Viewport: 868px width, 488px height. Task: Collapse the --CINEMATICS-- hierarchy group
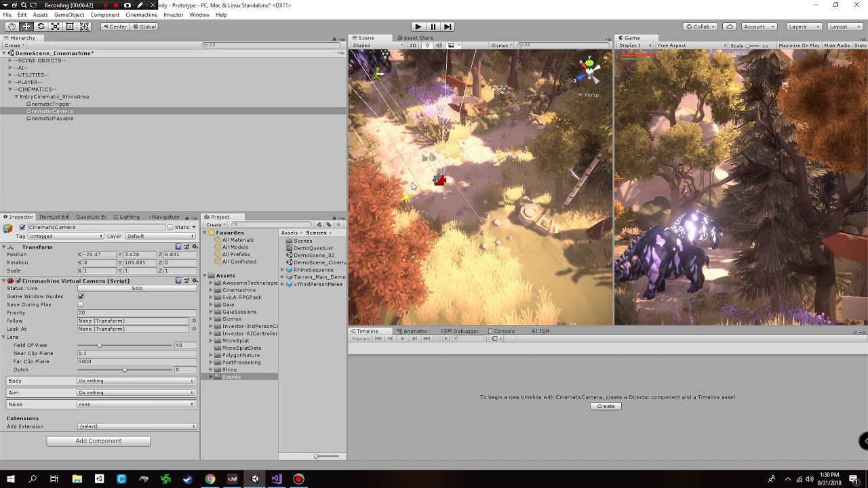click(10, 89)
